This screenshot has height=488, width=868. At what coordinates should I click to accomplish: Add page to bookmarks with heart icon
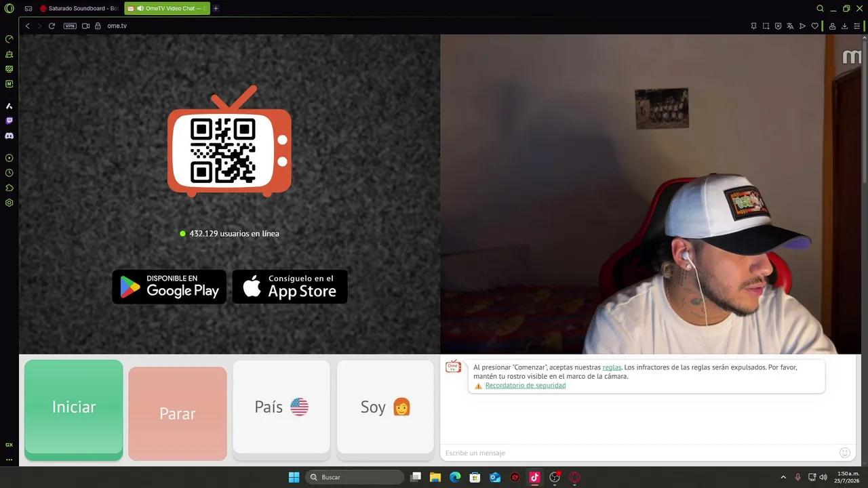pos(814,26)
